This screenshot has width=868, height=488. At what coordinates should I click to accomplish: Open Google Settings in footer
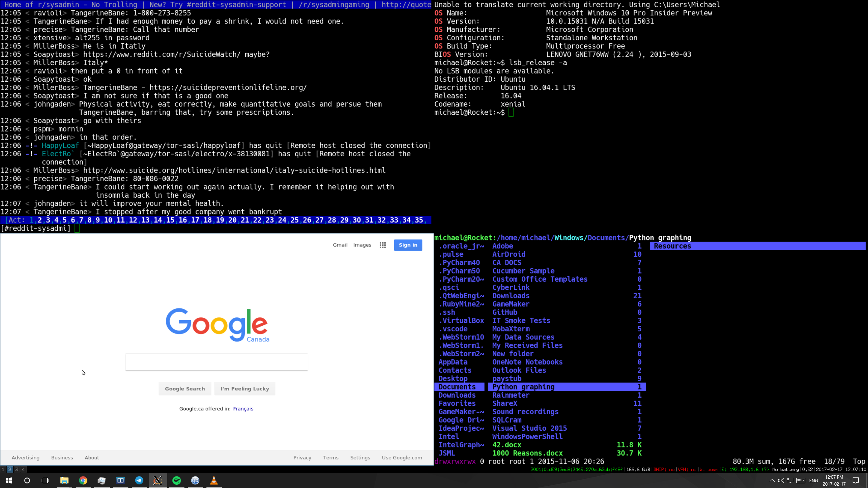pos(360,457)
